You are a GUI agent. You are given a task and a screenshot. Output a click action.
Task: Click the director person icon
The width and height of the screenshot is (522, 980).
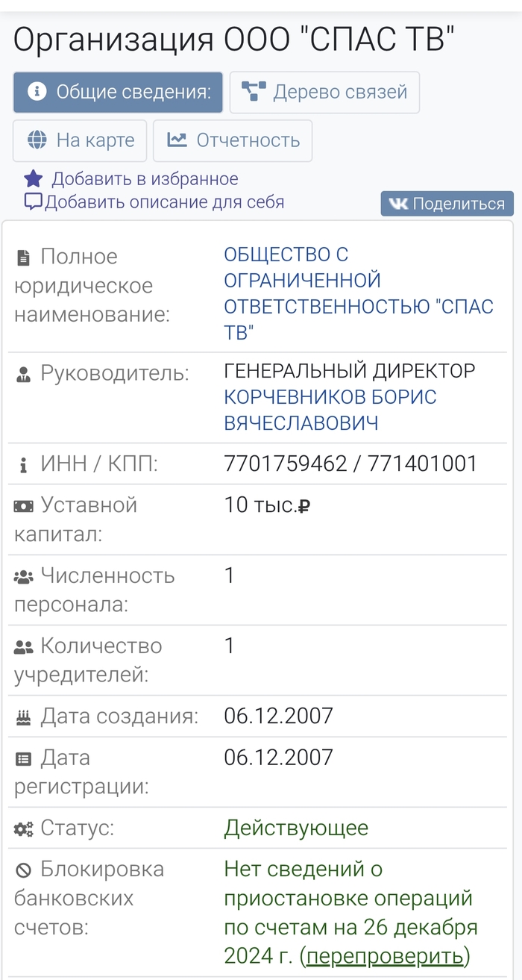click(x=23, y=375)
